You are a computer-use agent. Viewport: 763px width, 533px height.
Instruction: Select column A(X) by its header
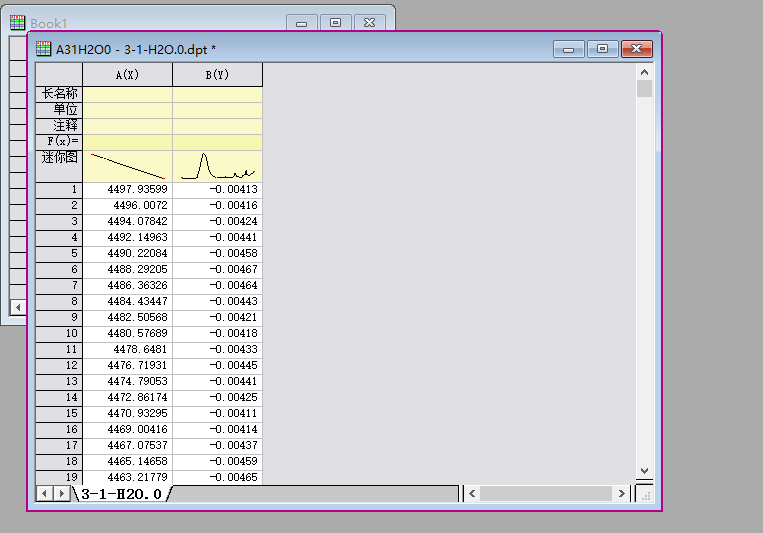(x=127, y=75)
